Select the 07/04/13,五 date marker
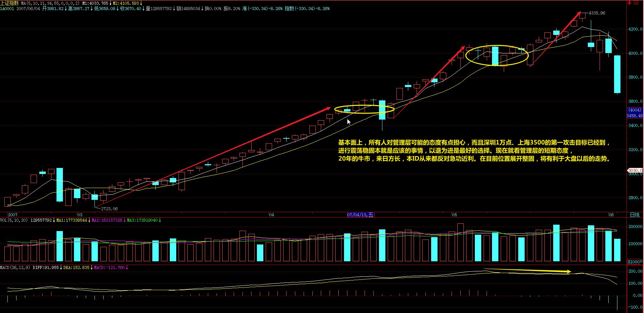Viewport: 644px width, 313px height. click(360, 215)
